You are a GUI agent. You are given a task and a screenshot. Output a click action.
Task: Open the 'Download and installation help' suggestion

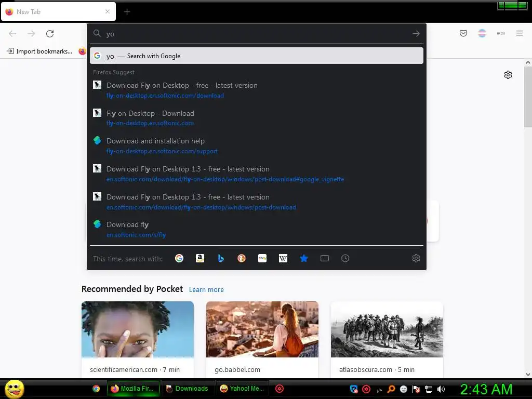pyautogui.click(x=257, y=146)
